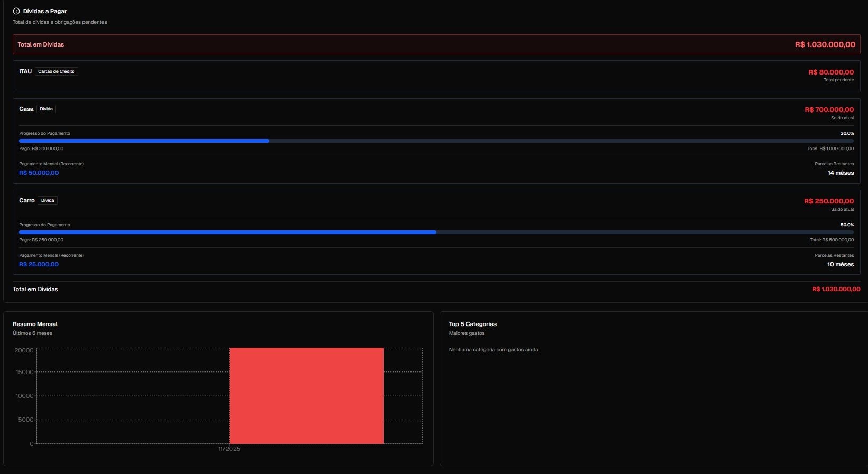Click the Dívidas a Pagar heading
Image resolution: width=868 pixels, height=474 pixels.
tap(45, 11)
